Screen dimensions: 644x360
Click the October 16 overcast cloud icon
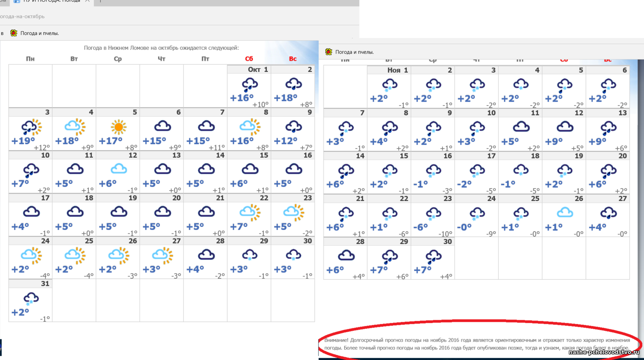pyautogui.click(x=294, y=169)
